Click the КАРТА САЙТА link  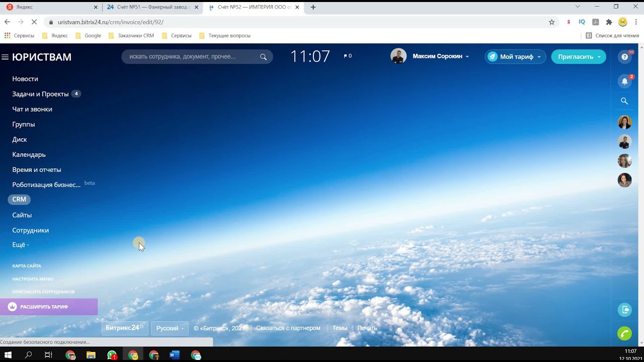(x=27, y=266)
